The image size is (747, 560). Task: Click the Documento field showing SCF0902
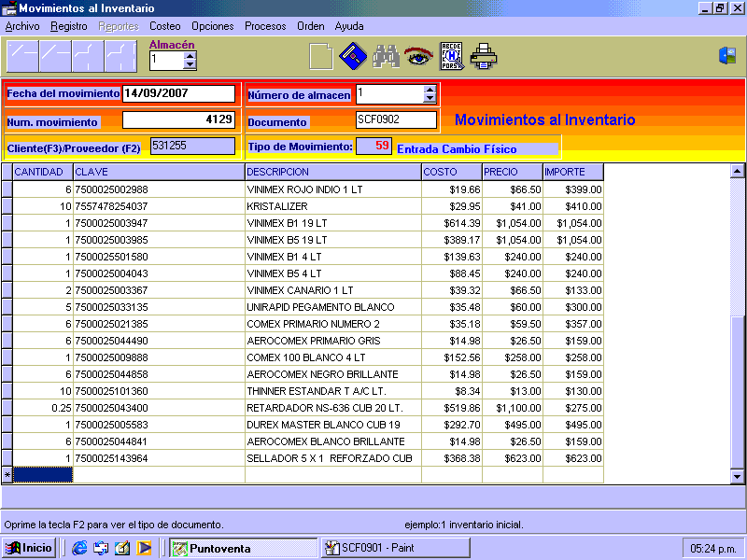(x=396, y=120)
